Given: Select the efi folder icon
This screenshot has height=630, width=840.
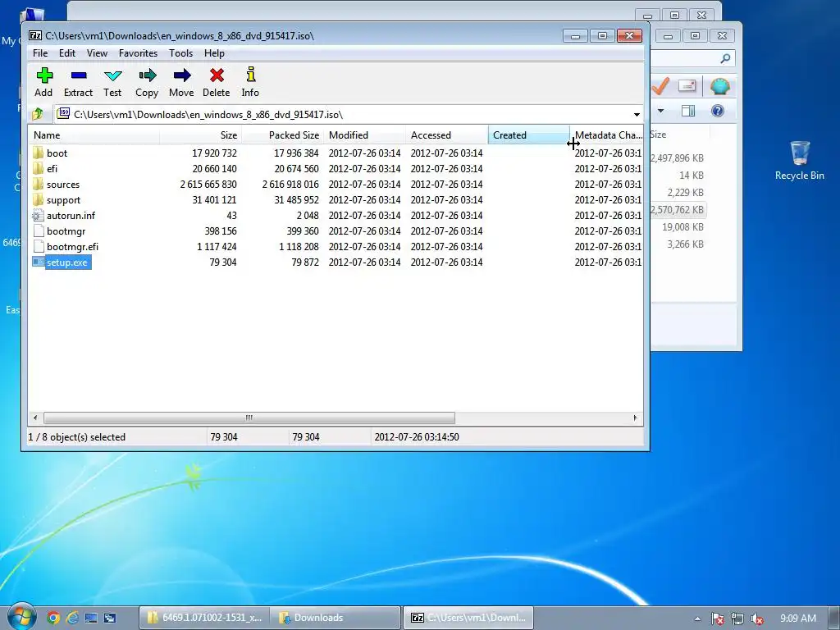Looking at the screenshot, I should [38, 168].
